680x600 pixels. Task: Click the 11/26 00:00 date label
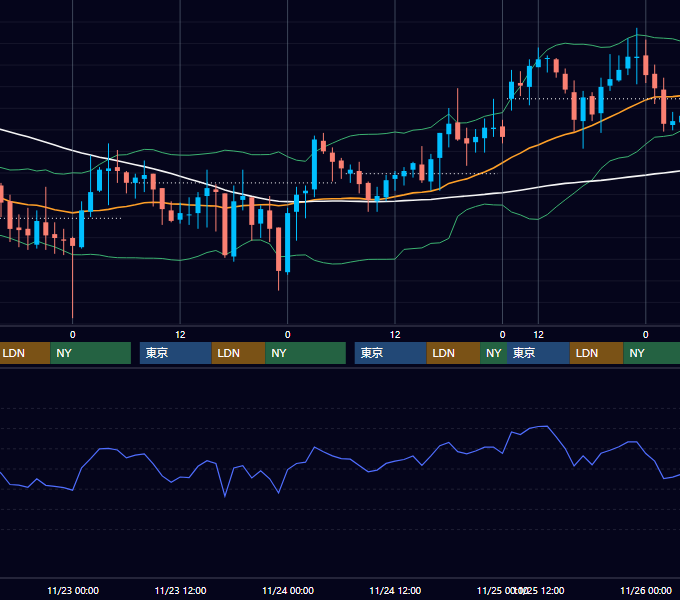[646, 590]
